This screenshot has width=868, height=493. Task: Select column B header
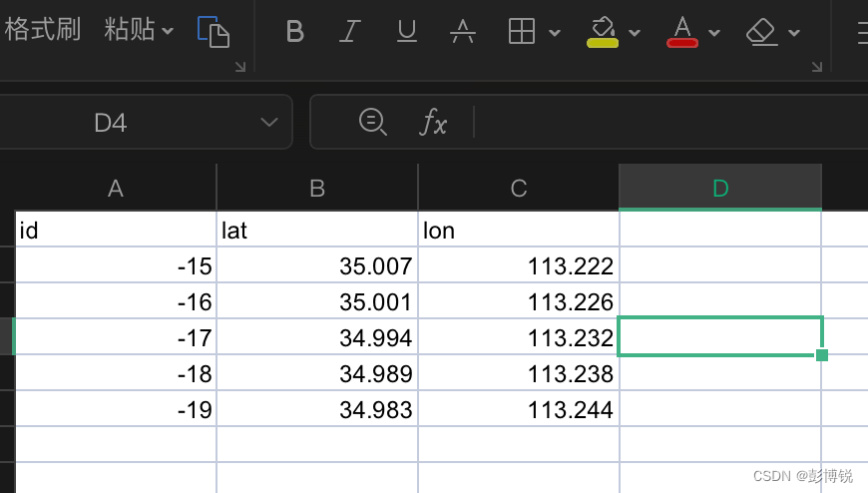coord(317,188)
